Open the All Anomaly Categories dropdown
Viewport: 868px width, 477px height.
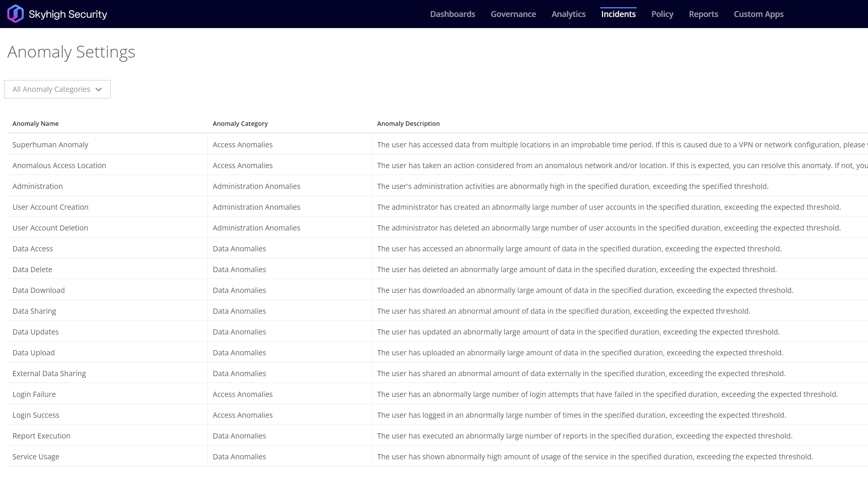(x=57, y=89)
